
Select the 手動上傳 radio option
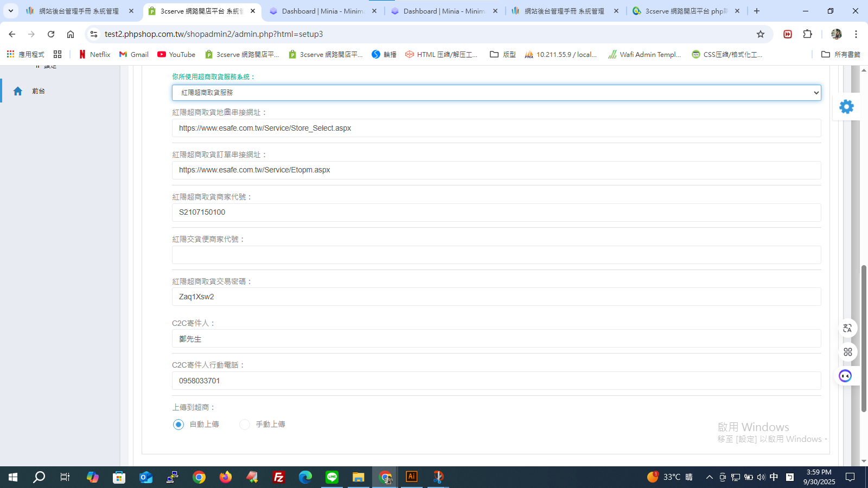coord(245,425)
